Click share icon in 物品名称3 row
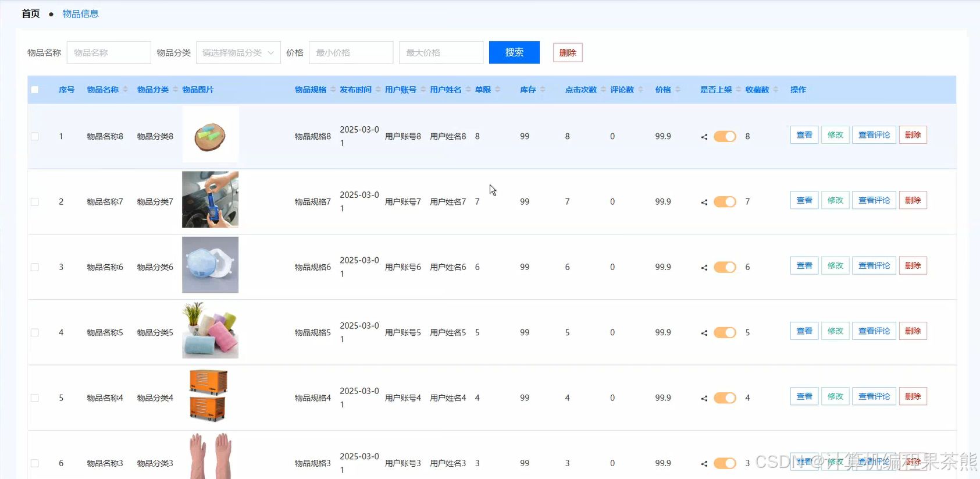 point(704,463)
